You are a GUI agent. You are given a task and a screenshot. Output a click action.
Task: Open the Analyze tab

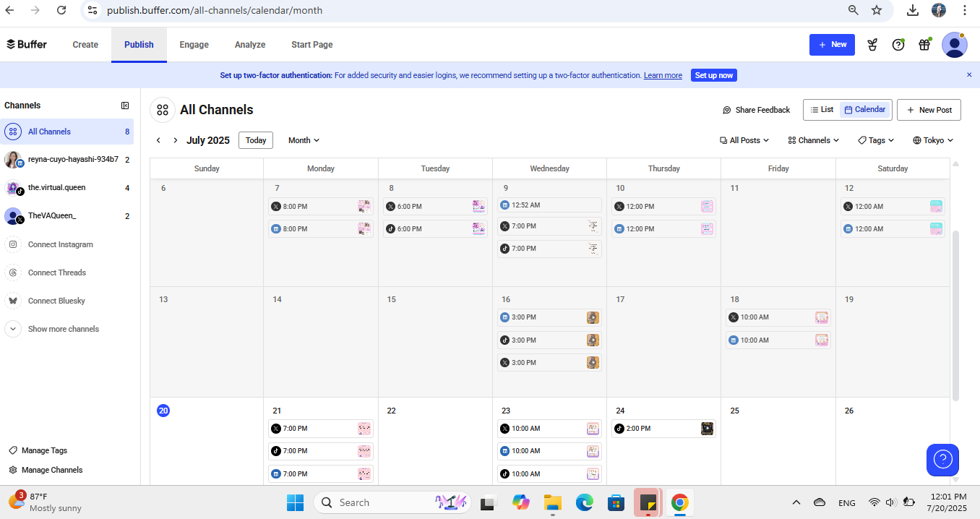[x=250, y=45]
